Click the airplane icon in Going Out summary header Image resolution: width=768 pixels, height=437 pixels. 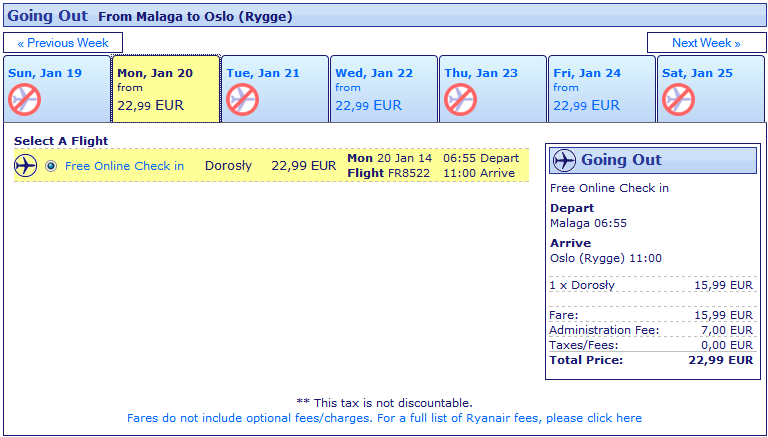564,160
